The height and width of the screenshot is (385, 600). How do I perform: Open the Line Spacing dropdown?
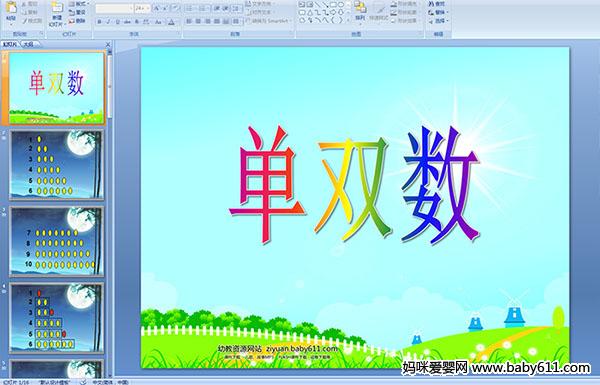[237, 8]
